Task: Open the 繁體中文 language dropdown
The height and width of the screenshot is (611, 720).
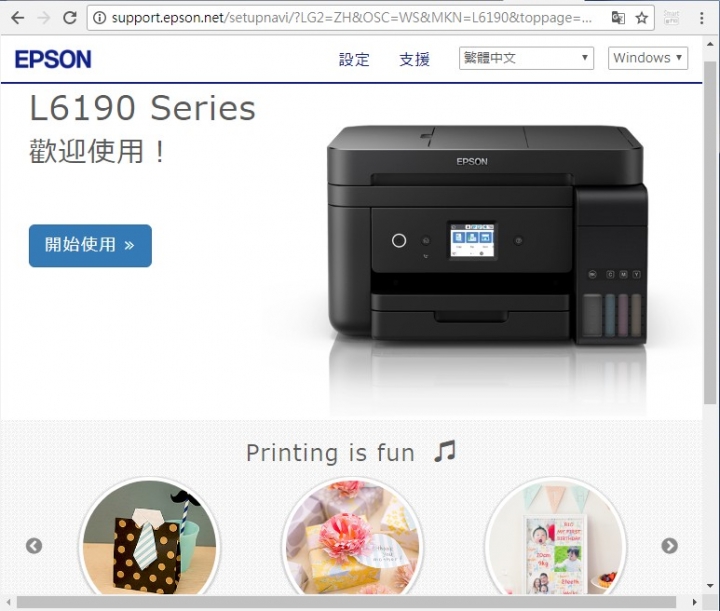Action: pos(526,58)
